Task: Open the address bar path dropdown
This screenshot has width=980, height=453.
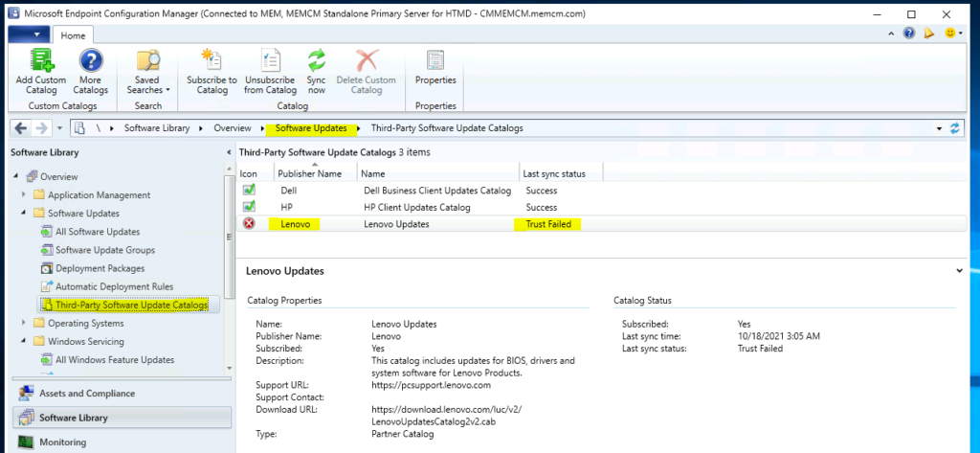Action: click(940, 128)
